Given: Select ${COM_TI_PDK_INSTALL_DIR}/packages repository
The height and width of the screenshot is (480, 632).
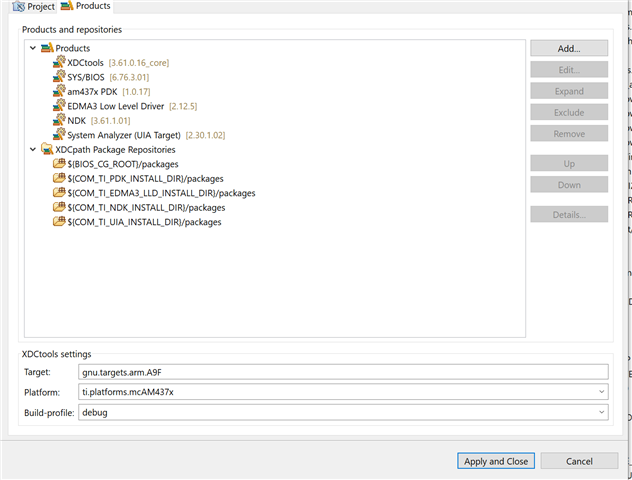Looking at the screenshot, I should (x=138, y=179).
